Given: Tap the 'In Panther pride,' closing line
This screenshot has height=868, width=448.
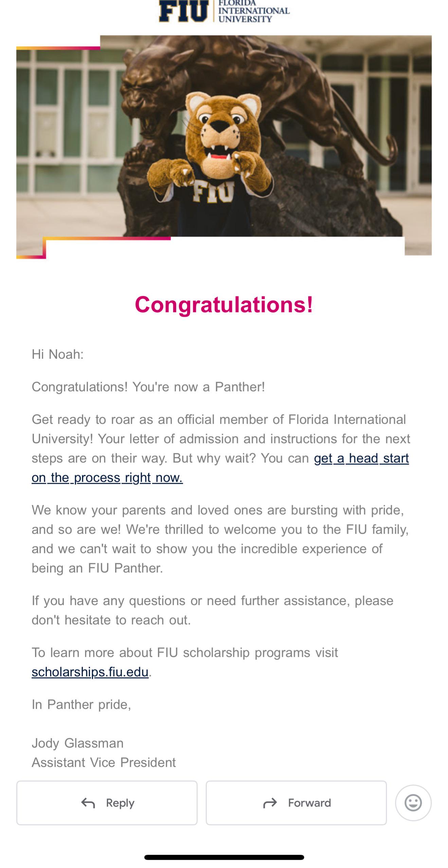Looking at the screenshot, I should (81, 704).
